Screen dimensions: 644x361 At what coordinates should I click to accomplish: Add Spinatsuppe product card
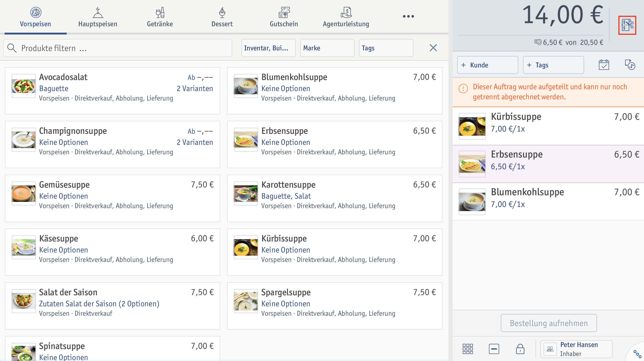tap(112, 349)
